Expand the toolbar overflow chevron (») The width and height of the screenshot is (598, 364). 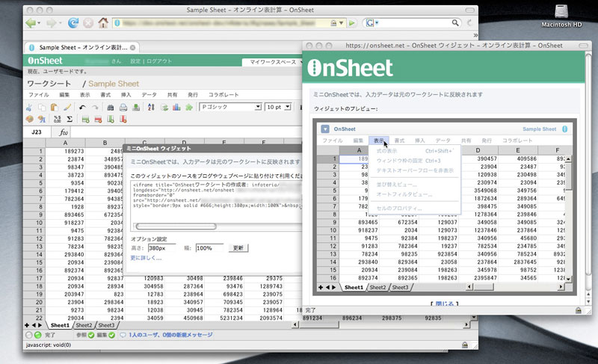point(475,35)
